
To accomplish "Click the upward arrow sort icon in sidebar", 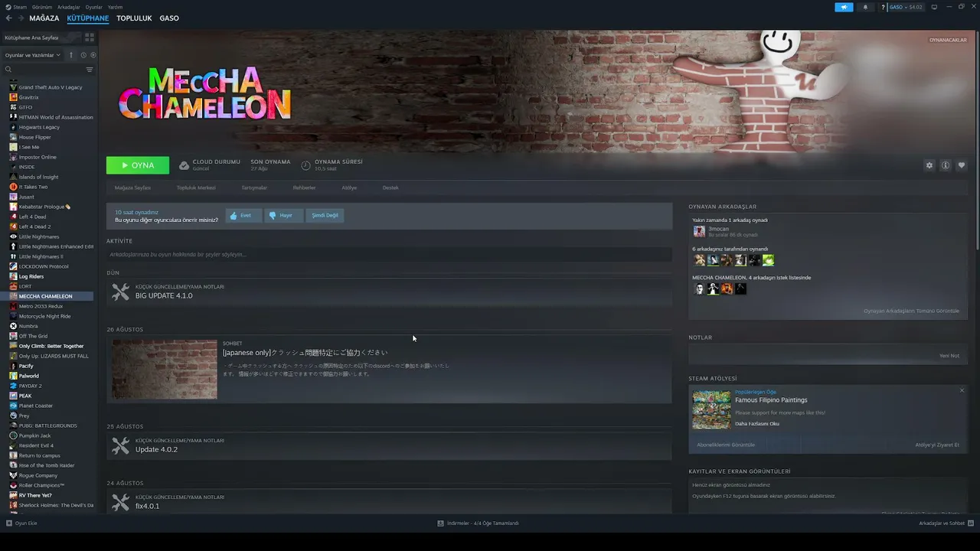I will point(71,55).
